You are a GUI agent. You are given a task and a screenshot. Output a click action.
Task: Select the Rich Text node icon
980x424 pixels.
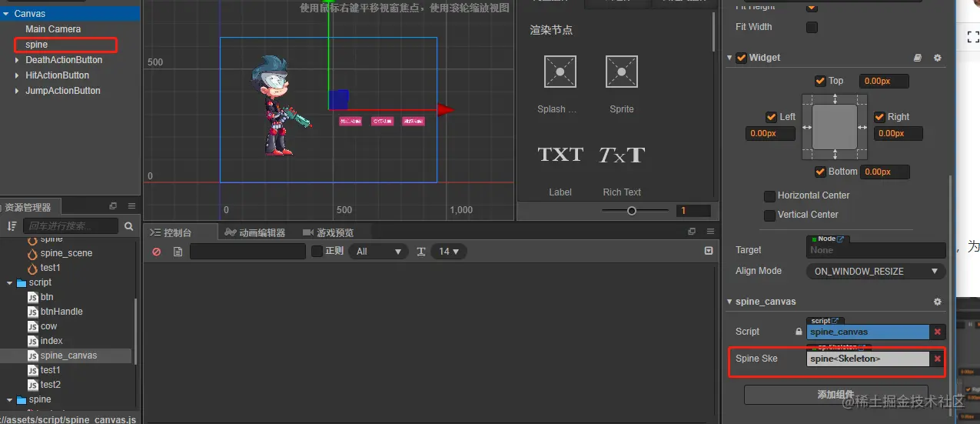(622, 155)
